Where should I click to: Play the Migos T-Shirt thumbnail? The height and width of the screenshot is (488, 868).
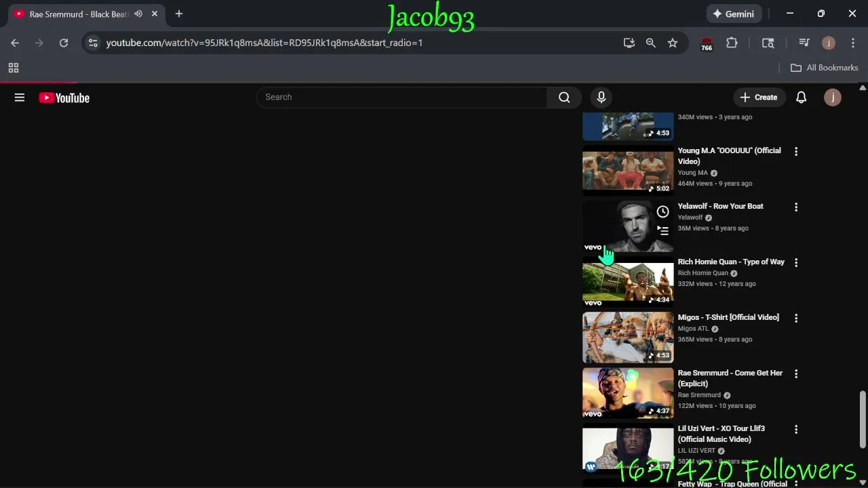coord(628,337)
